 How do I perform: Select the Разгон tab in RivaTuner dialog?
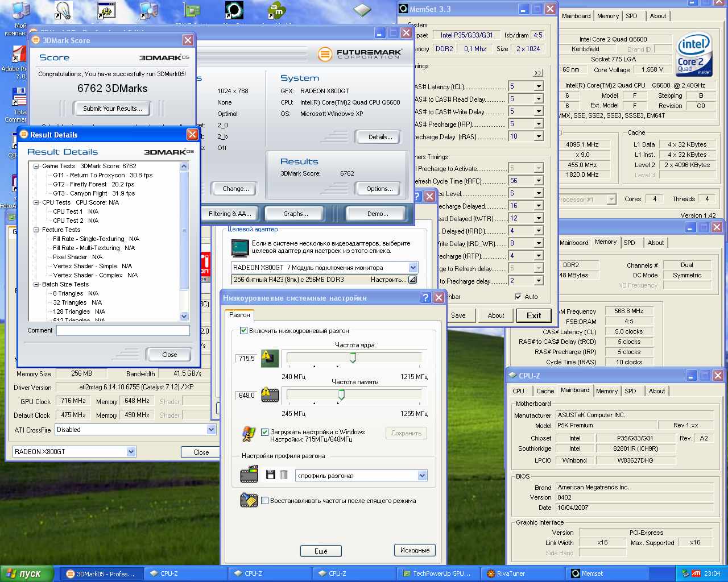[x=239, y=315]
